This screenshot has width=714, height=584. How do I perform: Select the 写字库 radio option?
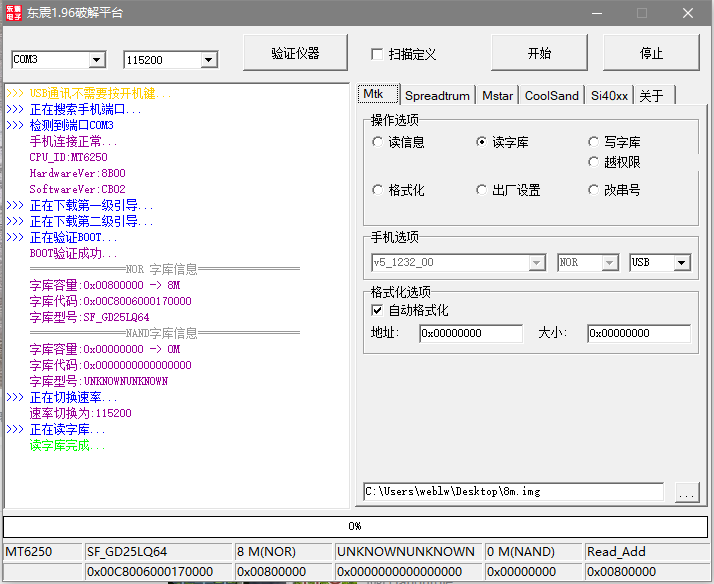pyautogui.click(x=594, y=142)
